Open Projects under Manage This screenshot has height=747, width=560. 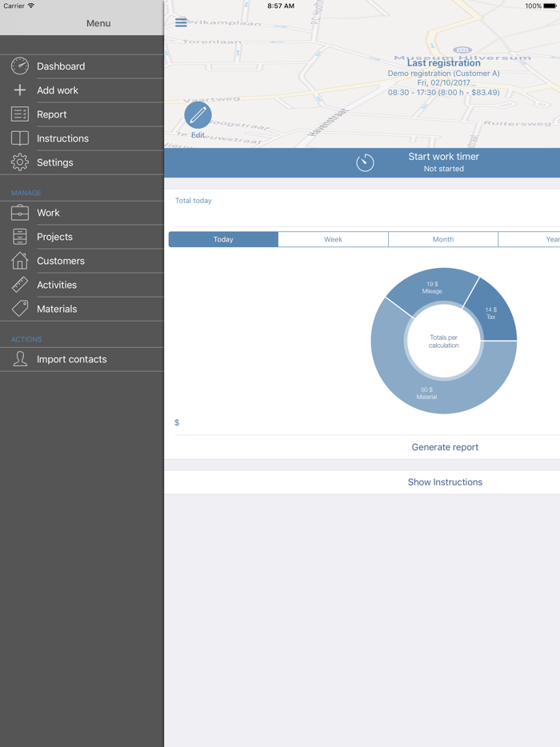tap(82, 237)
